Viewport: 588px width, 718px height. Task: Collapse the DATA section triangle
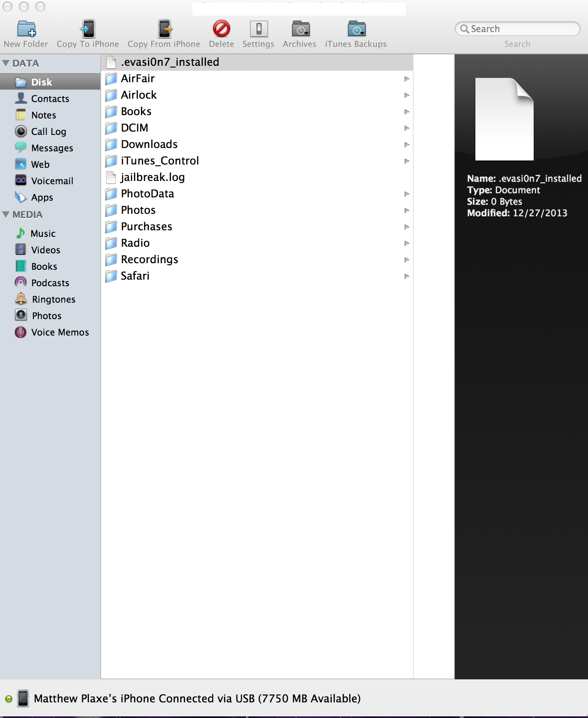click(x=6, y=63)
